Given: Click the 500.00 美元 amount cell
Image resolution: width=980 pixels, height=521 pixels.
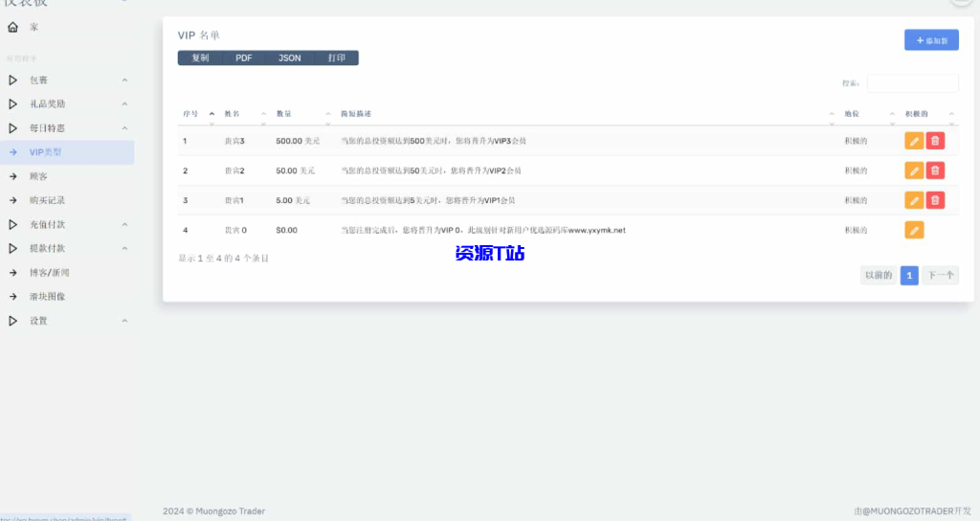Looking at the screenshot, I should [x=298, y=141].
